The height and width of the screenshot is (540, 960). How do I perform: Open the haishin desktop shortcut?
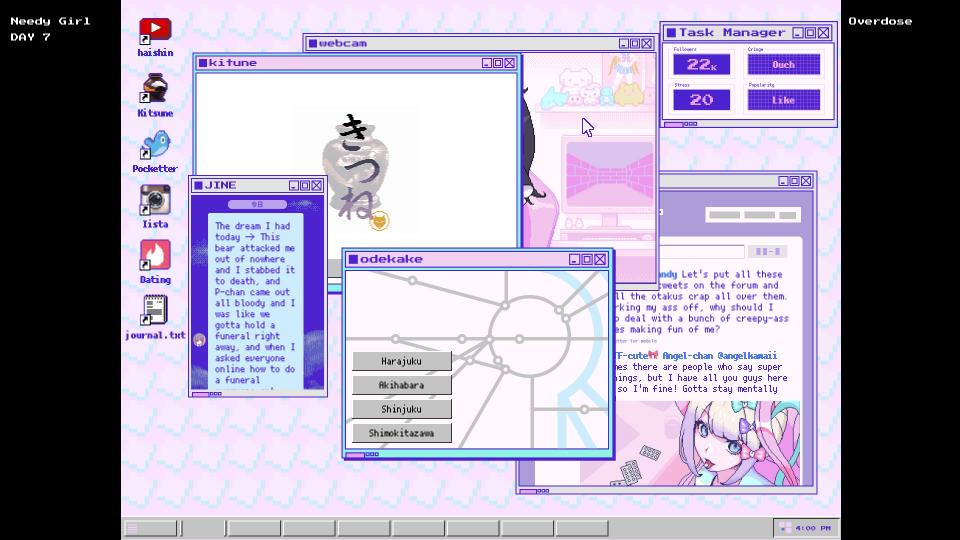pos(154,32)
